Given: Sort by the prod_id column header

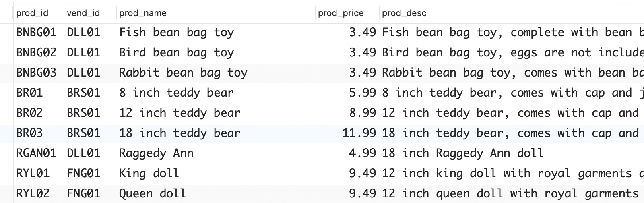Looking at the screenshot, I should click(x=32, y=13).
